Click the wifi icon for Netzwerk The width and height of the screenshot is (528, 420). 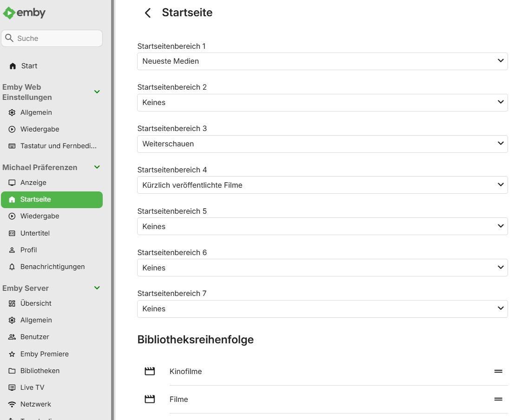(12, 404)
